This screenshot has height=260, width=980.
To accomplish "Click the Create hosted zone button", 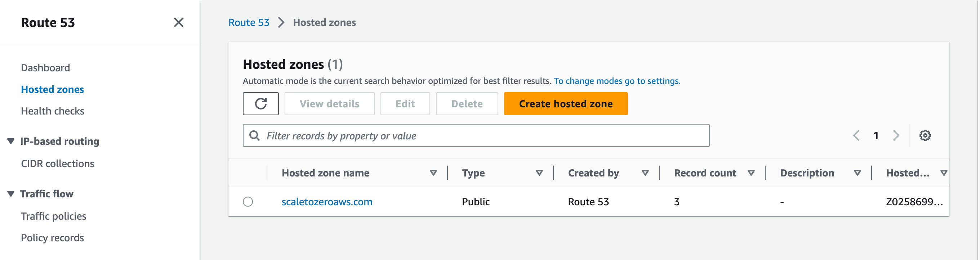I will point(566,104).
